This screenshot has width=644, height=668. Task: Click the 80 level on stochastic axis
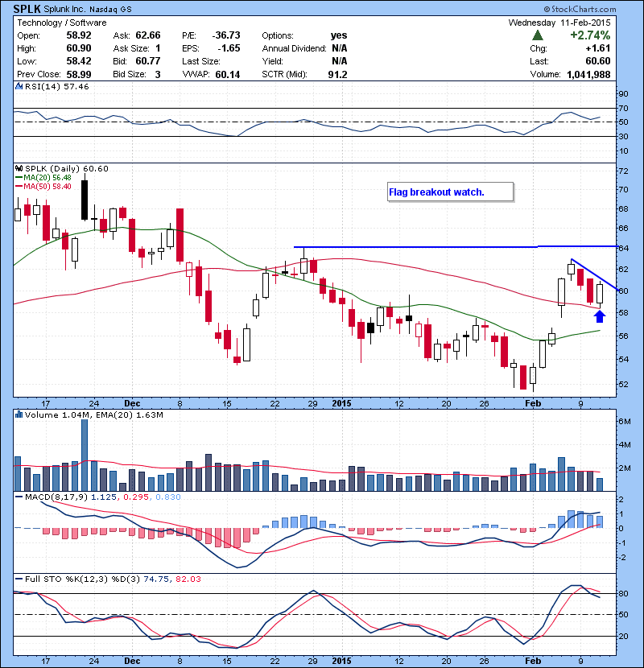[623, 593]
